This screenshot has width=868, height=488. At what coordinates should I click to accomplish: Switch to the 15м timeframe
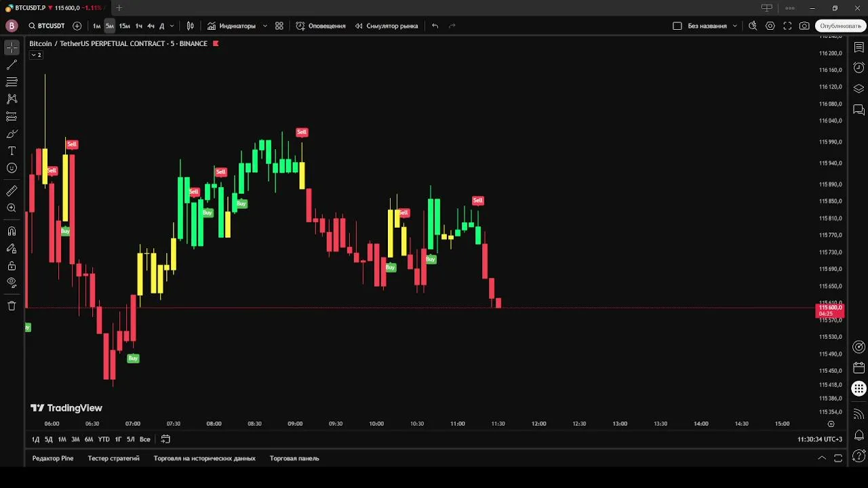125,26
